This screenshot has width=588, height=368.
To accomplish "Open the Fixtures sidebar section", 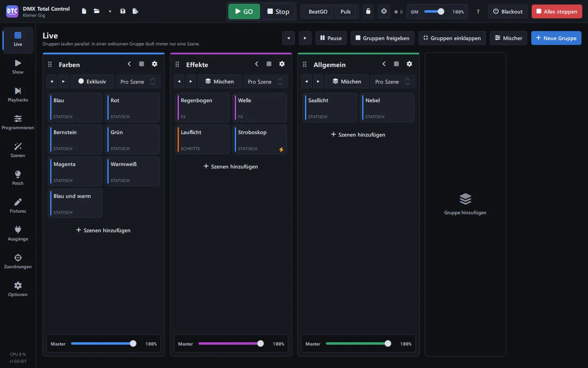I will [x=18, y=206].
